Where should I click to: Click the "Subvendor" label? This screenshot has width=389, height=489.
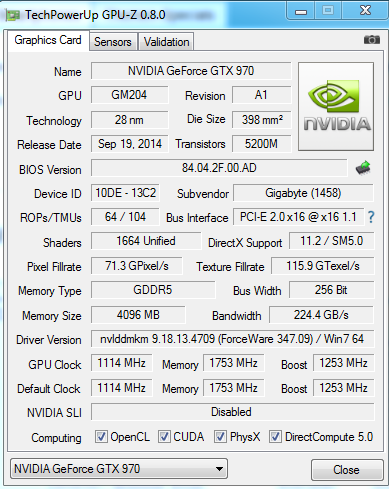[x=203, y=194]
